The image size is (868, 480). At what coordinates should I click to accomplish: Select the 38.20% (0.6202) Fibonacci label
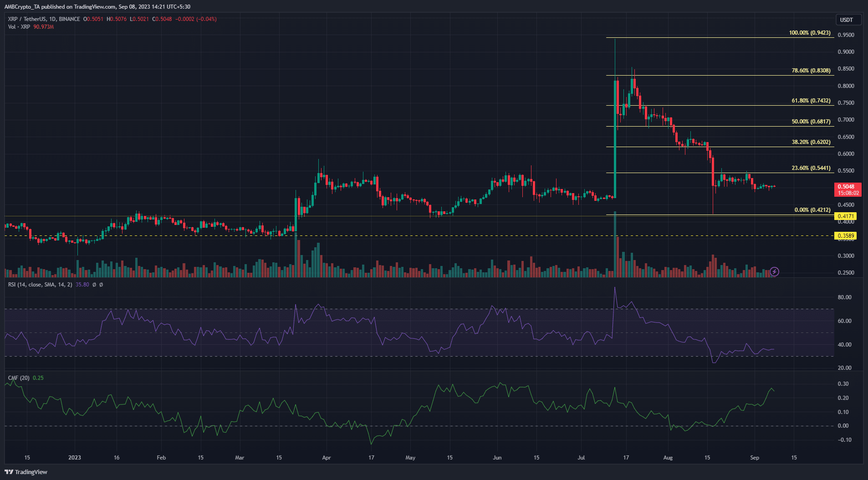tap(811, 142)
